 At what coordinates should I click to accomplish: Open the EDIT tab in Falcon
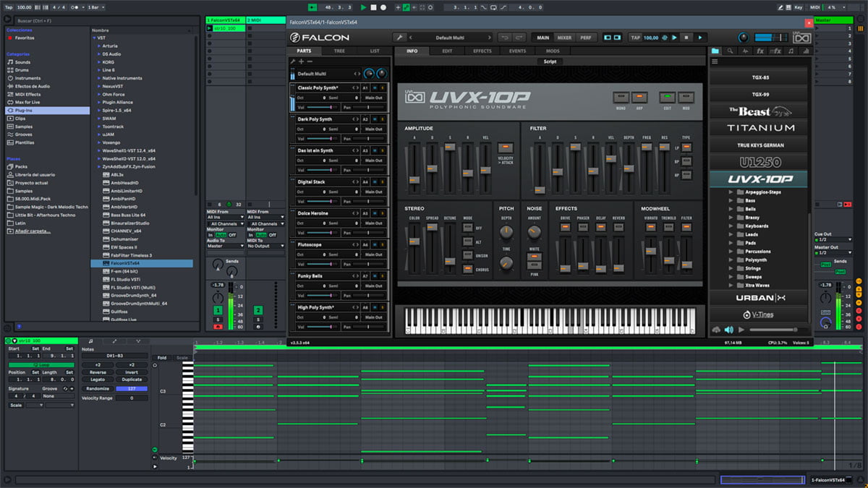tap(447, 51)
